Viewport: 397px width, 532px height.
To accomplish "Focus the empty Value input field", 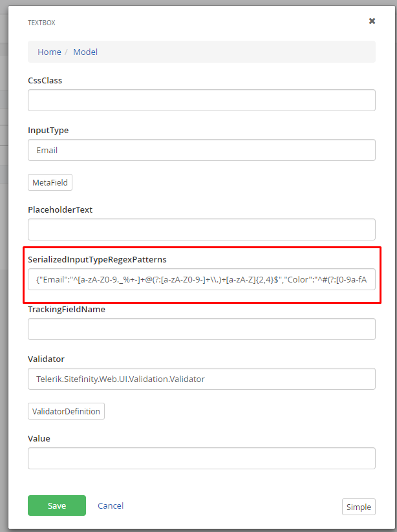I will [201, 458].
